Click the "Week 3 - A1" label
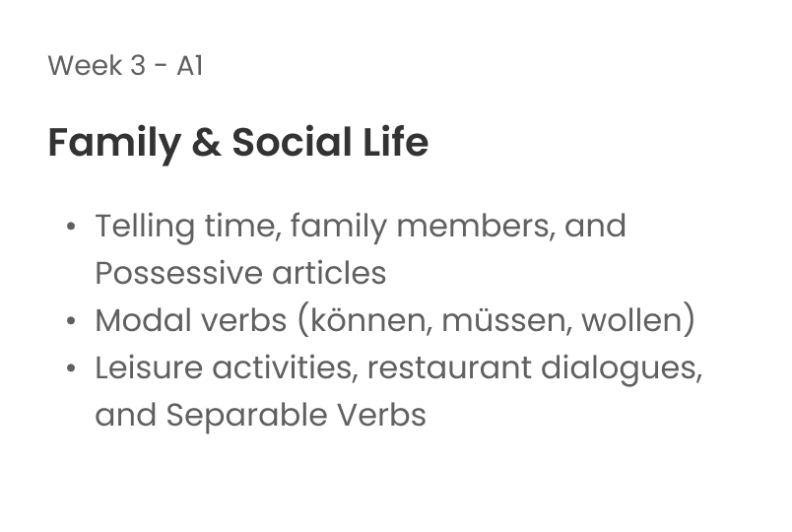This screenshot has height=532, width=792. pos(125,67)
